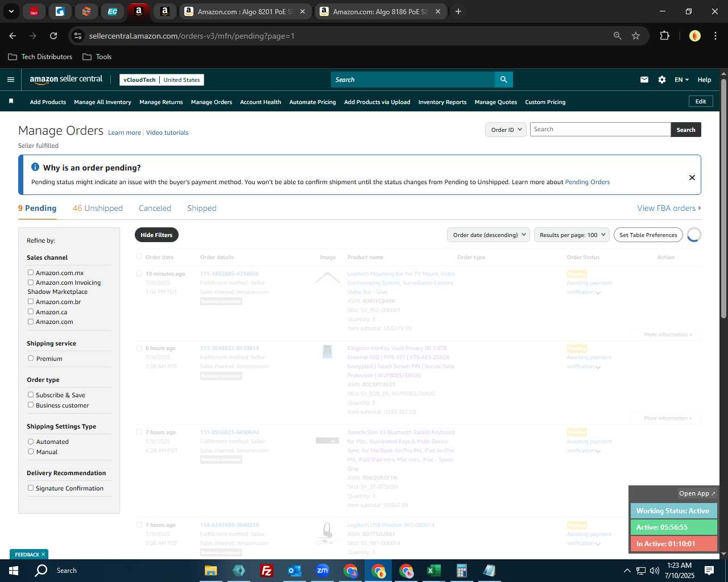This screenshot has width=728, height=582.
Task: Click the volume speaker tray icon
Action: (x=654, y=571)
